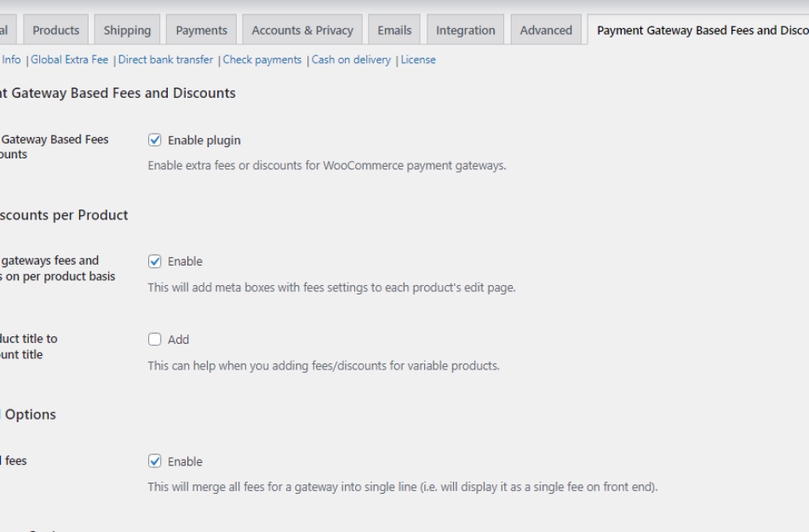The height and width of the screenshot is (532, 809).
Task: Open the Emails settings tab
Action: pos(393,29)
